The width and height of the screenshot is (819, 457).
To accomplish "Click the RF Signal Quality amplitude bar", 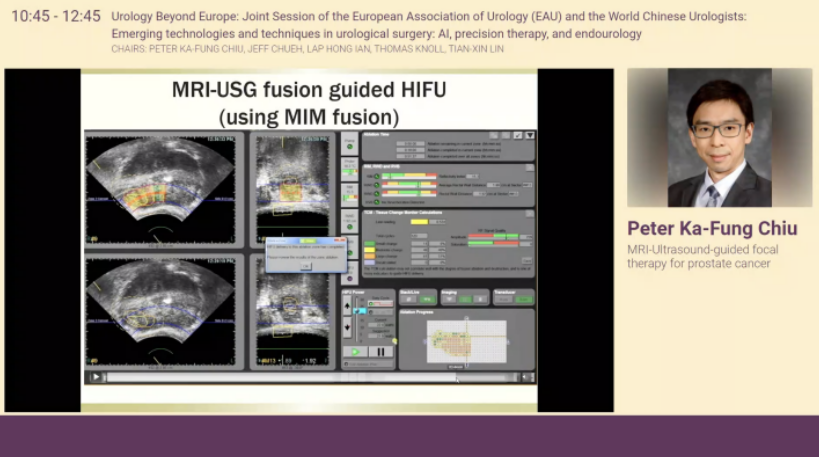I will pyautogui.click(x=493, y=236).
